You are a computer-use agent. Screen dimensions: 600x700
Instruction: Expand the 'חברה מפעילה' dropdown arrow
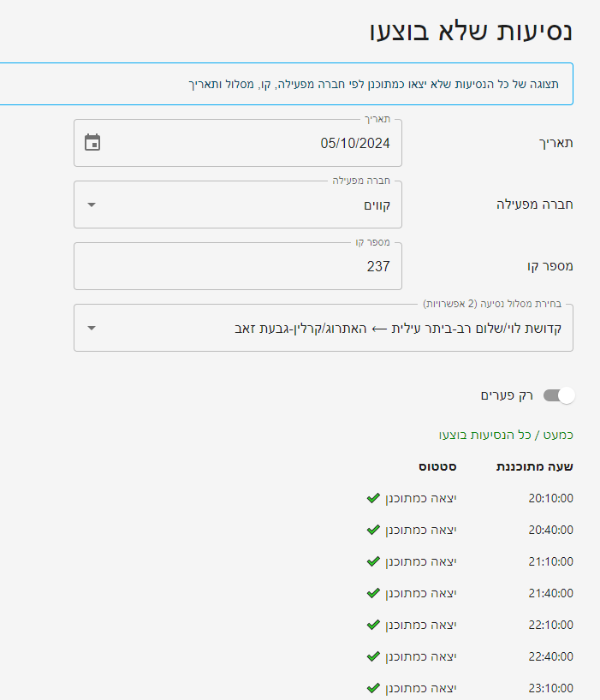pyautogui.click(x=92, y=205)
